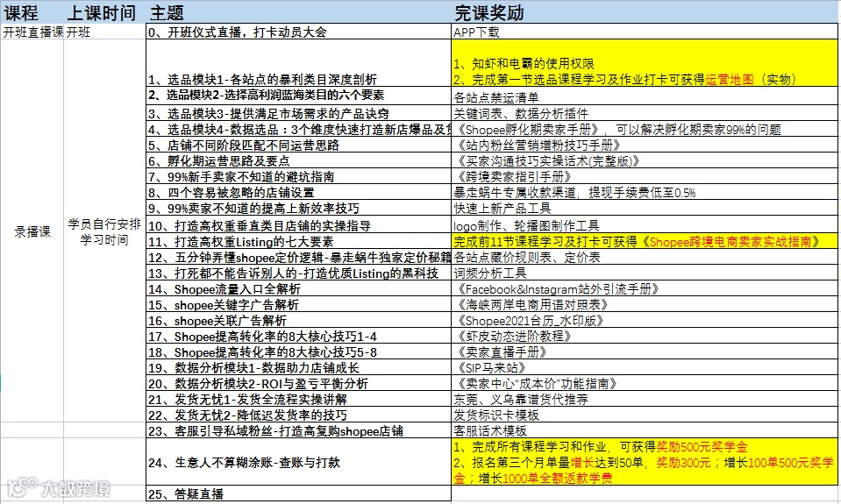The width and height of the screenshot is (841, 504).
Task: Click the 站内粉丝营销增粉技巧手册 cell
Action: pos(645,145)
